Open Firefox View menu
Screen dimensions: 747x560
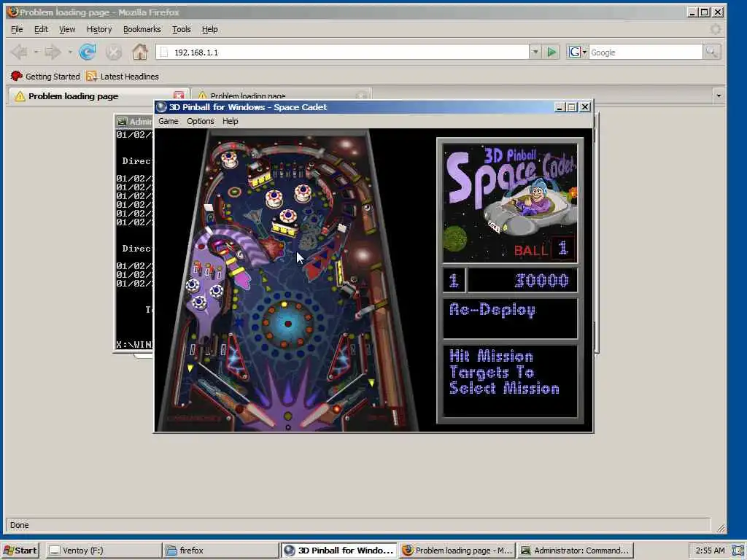tap(67, 29)
